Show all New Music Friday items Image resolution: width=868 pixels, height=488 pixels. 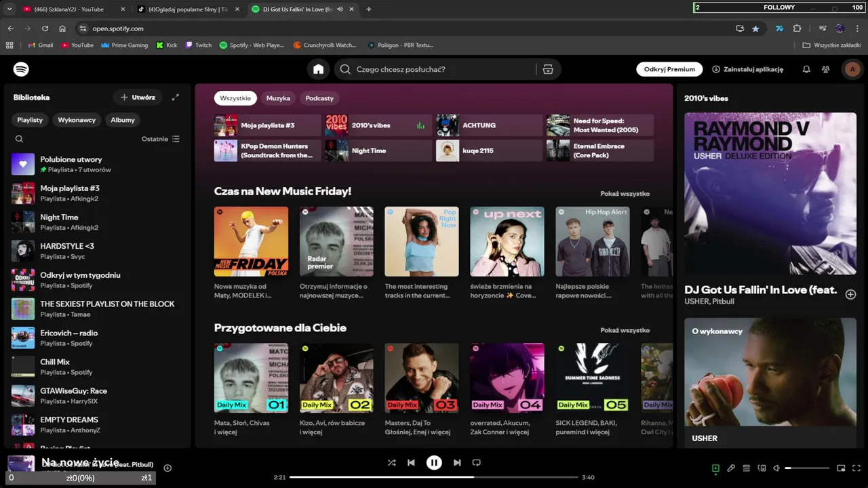click(x=625, y=194)
